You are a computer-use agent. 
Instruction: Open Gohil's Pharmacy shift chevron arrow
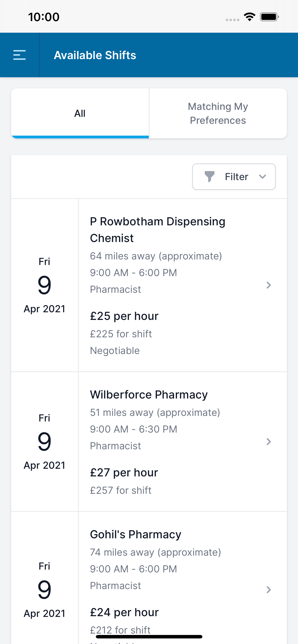click(x=269, y=590)
